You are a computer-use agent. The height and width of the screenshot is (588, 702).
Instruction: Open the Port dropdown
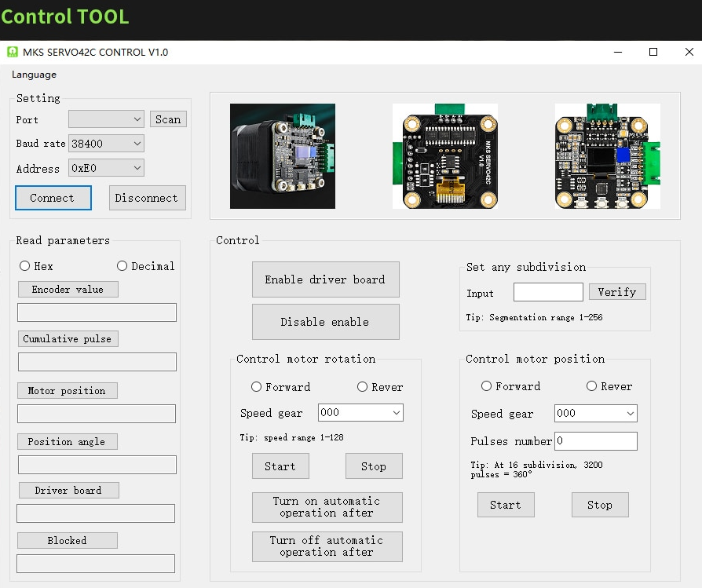pos(106,119)
